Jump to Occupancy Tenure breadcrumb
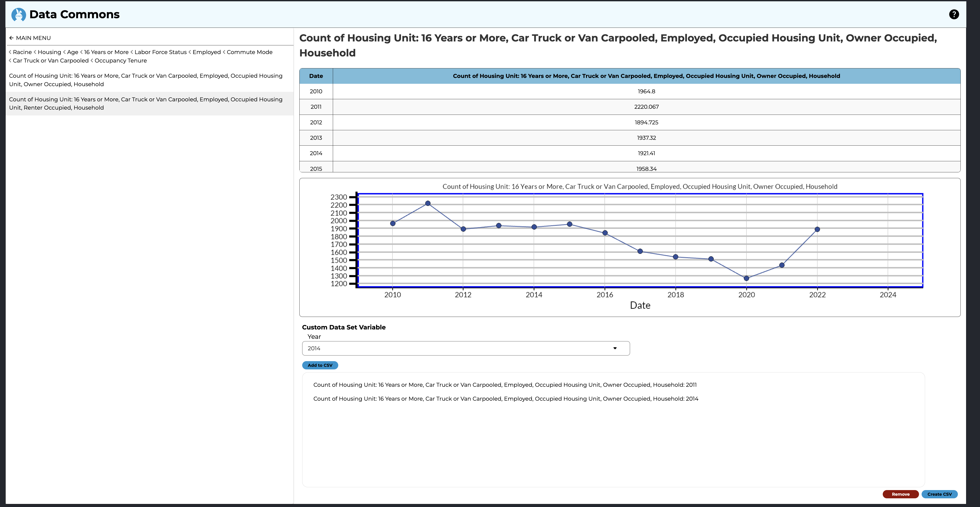980x507 pixels. (x=120, y=61)
